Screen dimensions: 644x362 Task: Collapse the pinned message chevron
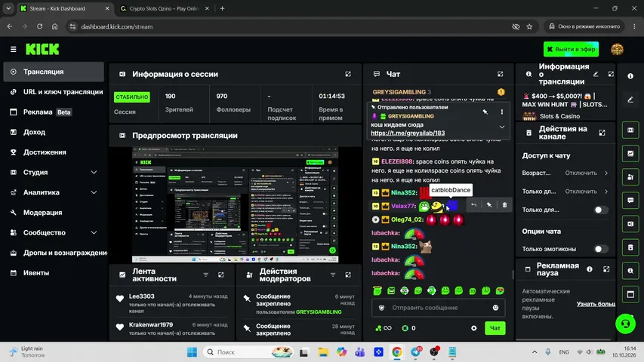point(502,127)
